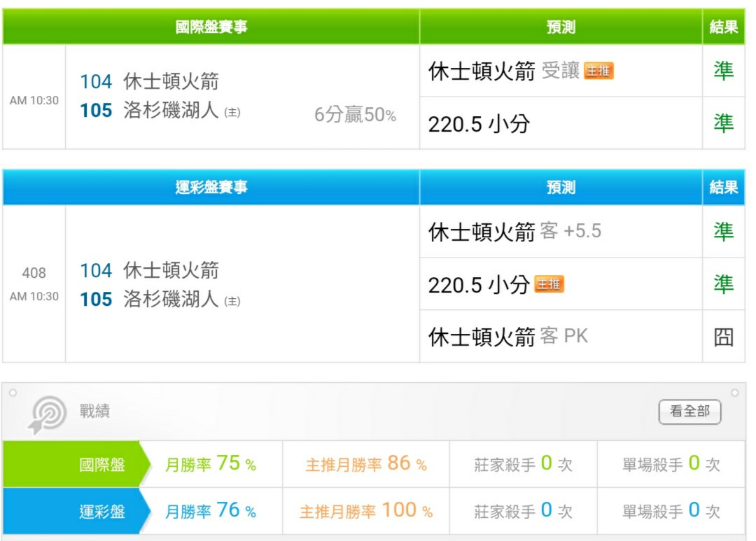This screenshot has width=756, height=541.
Task: Click the green 準 result for 受讓
Action: pyautogui.click(x=723, y=71)
